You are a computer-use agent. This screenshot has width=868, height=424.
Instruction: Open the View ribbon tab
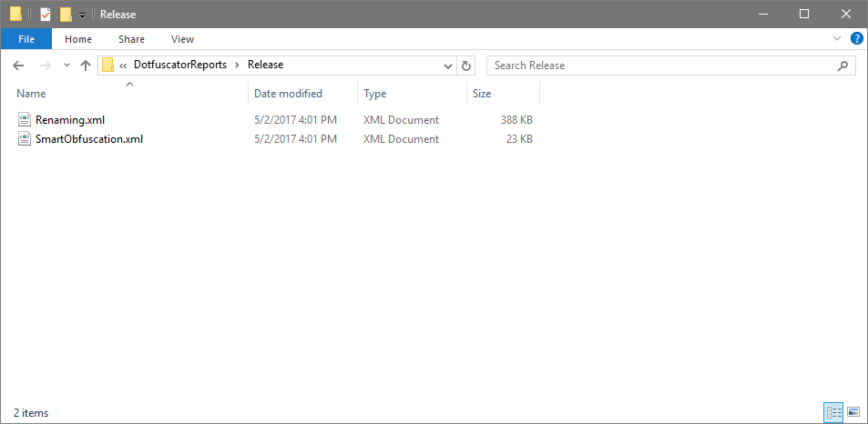[x=182, y=39]
